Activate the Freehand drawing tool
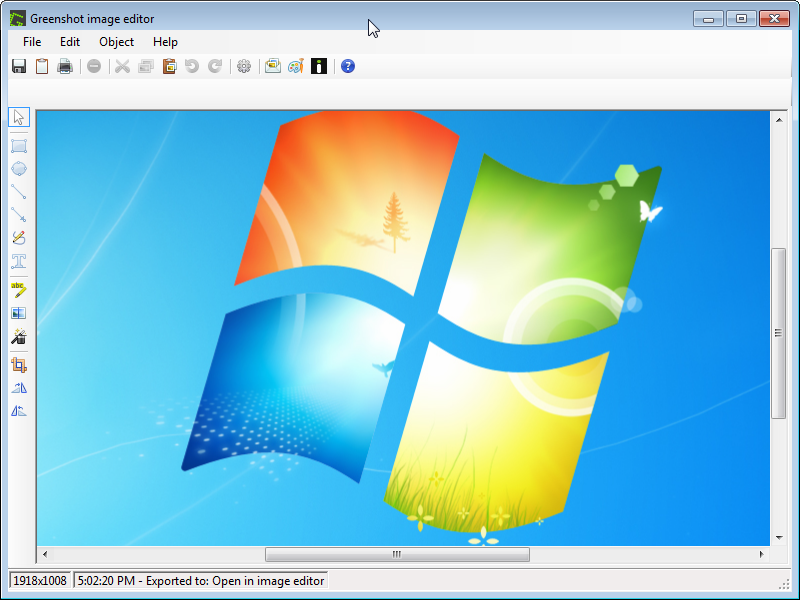Viewport: 800px width, 600px height. tap(18, 238)
